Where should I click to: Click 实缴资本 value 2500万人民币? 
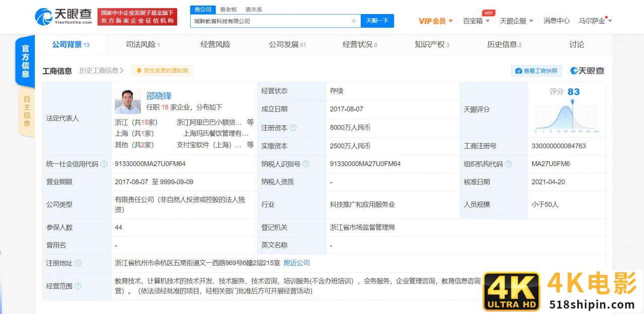tap(350, 146)
